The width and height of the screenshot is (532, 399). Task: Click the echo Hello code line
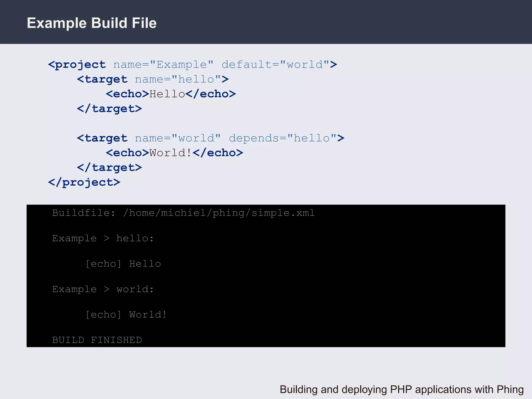171,94
